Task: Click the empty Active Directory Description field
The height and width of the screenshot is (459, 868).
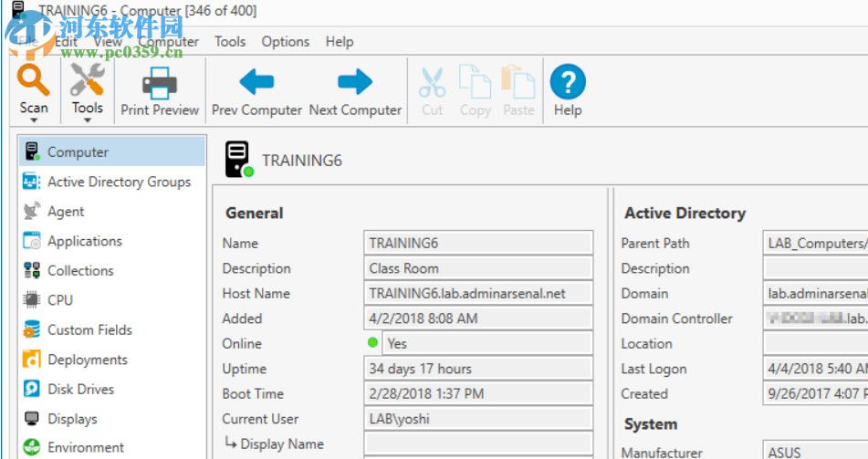Action: tap(815, 268)
